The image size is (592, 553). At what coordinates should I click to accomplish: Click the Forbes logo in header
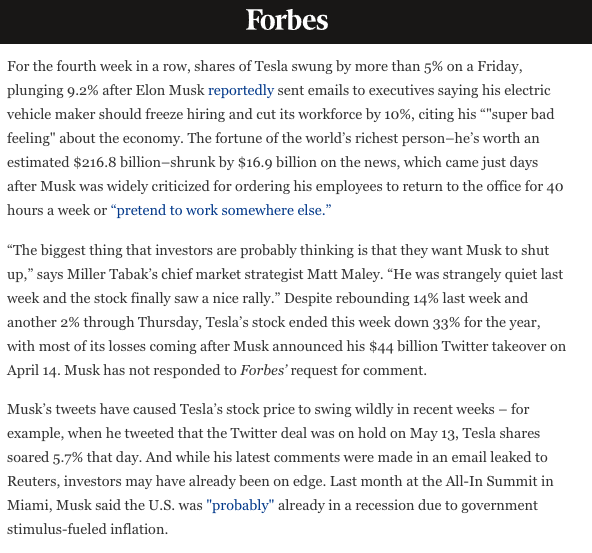287,20
